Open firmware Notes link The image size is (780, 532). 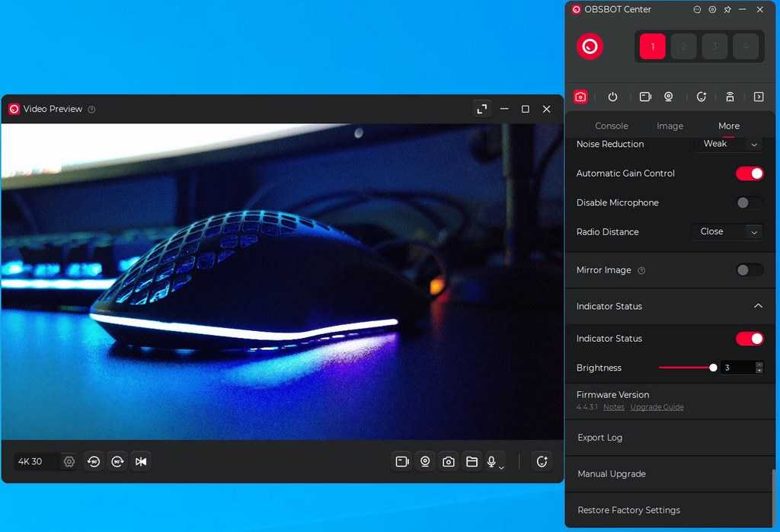point(614,407)
